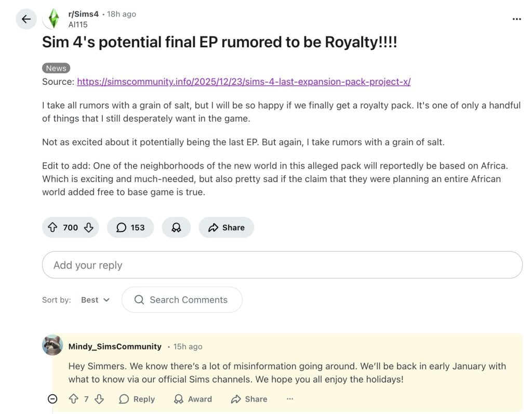Open the Sort by Best dropdown
The image size is (532, 414).
pos(95,300)
